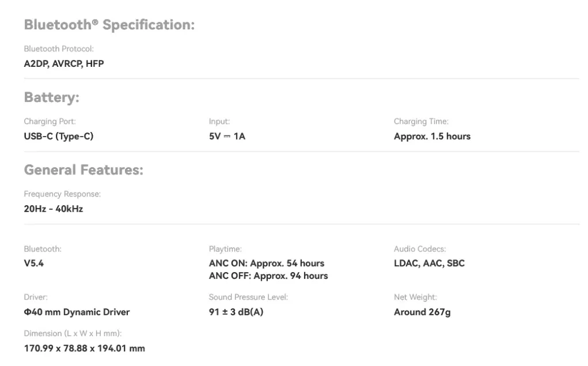Viewport: 588px width, 366px height.
Task: Click the Frequency Response label
Action: pos(62,194)
